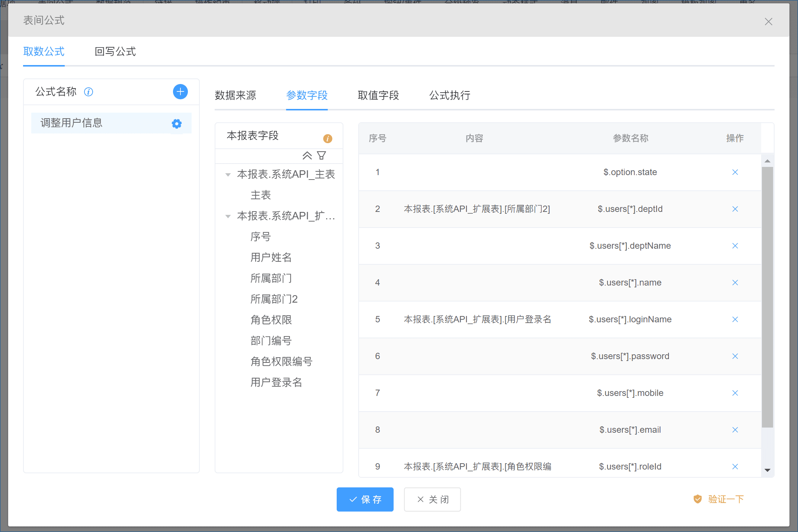Select the 调整用户信息 formula
Screen dimensions: 798x532
click(111, 123)
